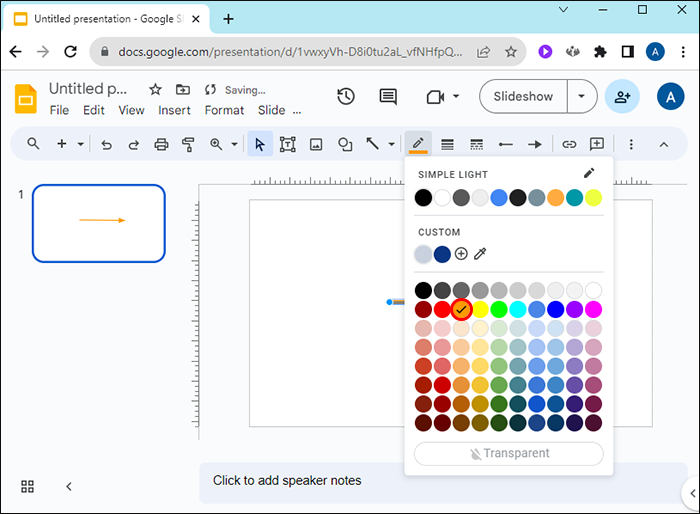Add a custom color with plus button
The image size is (700, 514).
tap(461, 254)
